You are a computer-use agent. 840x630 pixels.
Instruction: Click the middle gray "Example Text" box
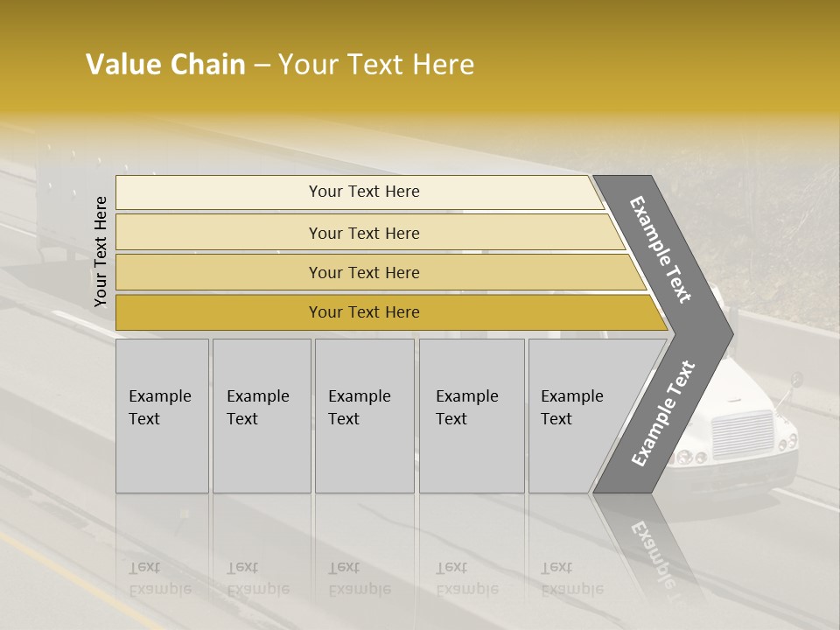[x=364, y=416]
